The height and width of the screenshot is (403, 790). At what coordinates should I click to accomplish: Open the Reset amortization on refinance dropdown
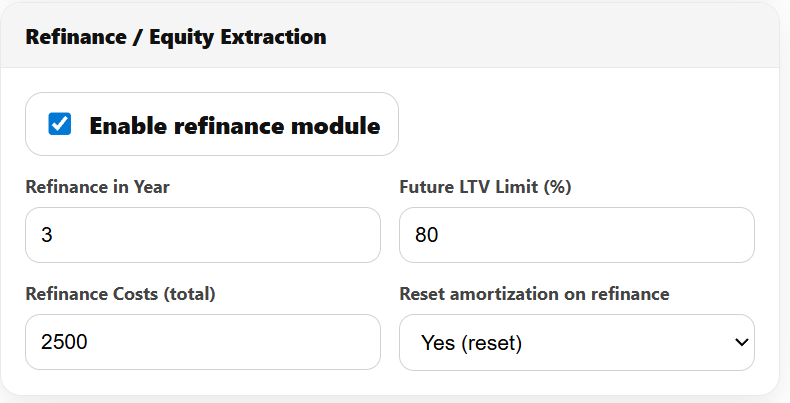coord(576,343)
